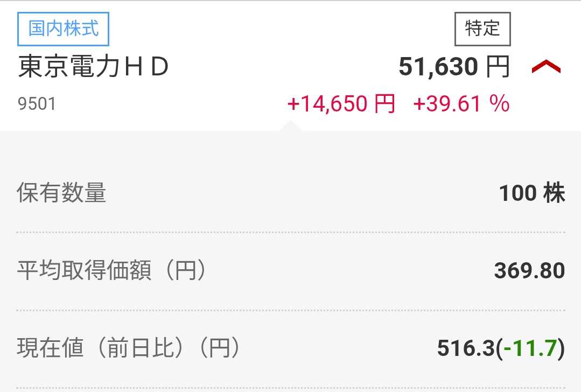Tap the 516.3 current price value
The width and height of the screenshot is (581, 392).
coord(466,348)
